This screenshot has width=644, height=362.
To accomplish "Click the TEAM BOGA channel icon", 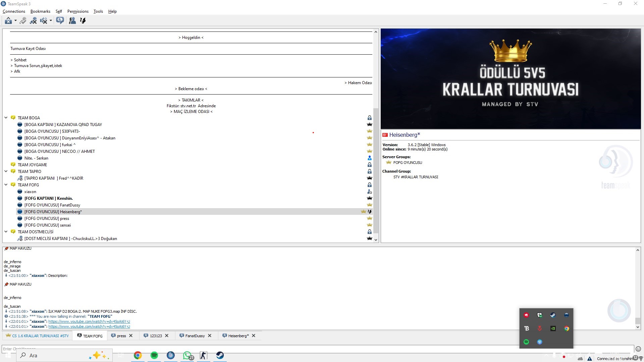I will click(13, 118).
